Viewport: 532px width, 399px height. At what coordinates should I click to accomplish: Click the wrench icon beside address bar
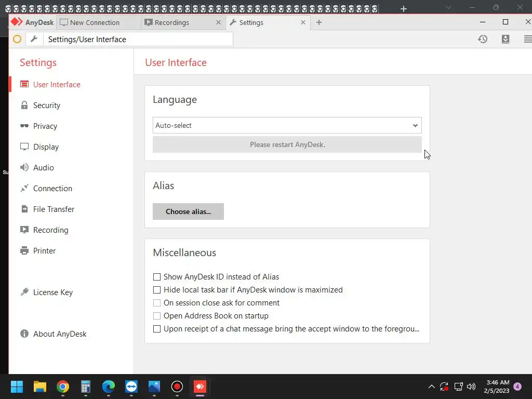tap(34, 39)
